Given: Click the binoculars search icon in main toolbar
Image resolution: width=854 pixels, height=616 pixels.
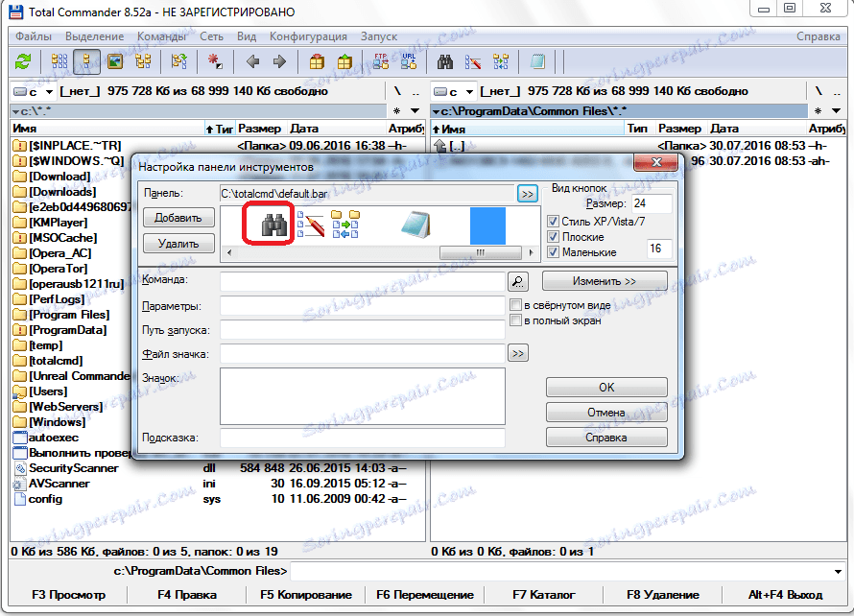Looking at the screenshot, I should 445,61.
